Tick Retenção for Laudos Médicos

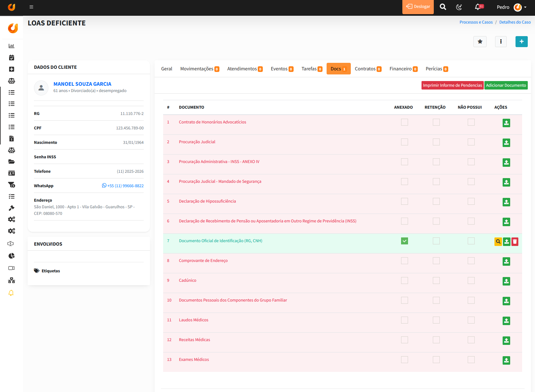436,320
